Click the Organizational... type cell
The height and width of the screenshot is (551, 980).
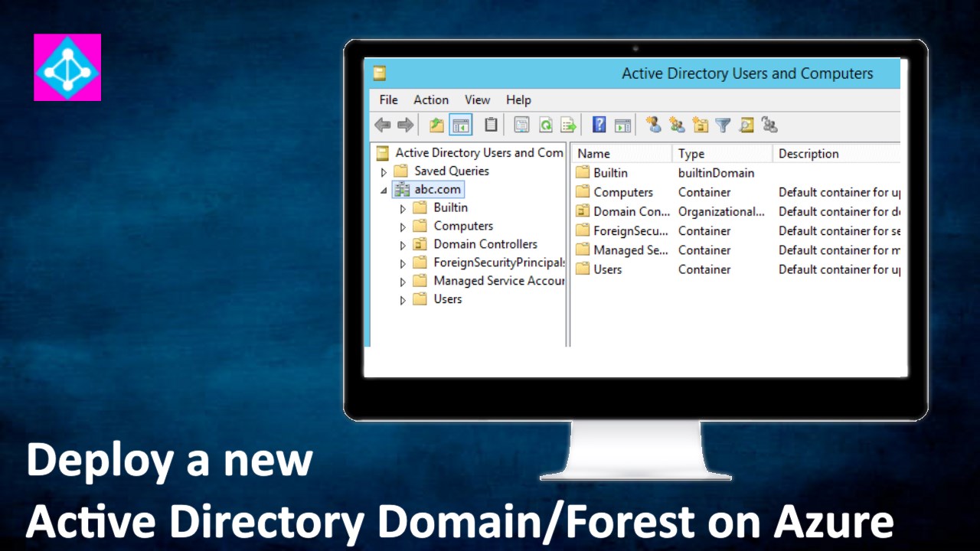coord(721,211)
